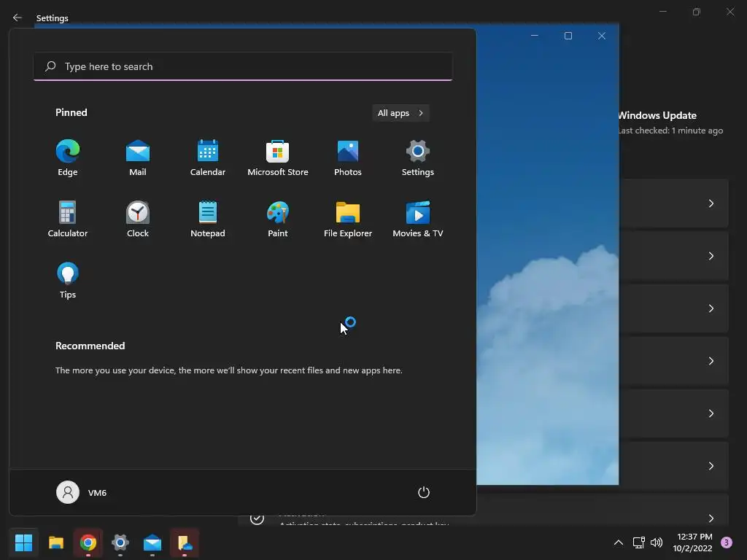Open the volume speaker tray icon

coord(657,542)
